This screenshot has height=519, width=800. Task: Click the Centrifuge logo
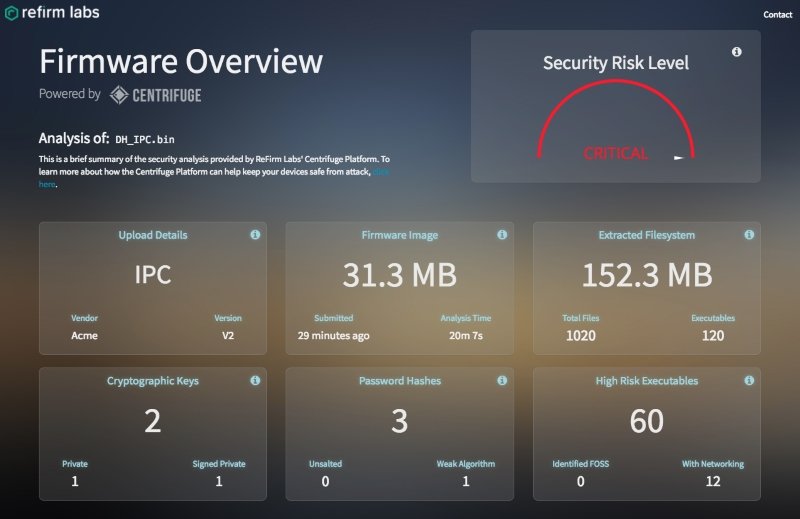point(156,95)
